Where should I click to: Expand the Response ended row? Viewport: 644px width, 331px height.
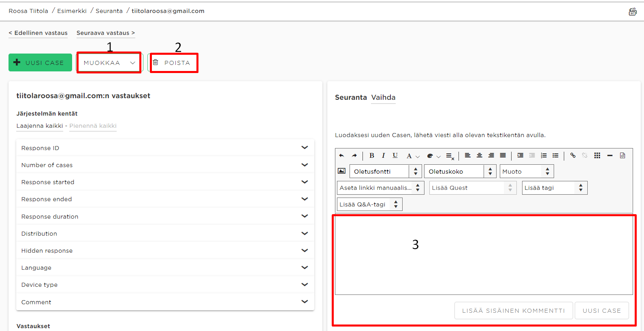pyautogui.click(x=165, y=199)
